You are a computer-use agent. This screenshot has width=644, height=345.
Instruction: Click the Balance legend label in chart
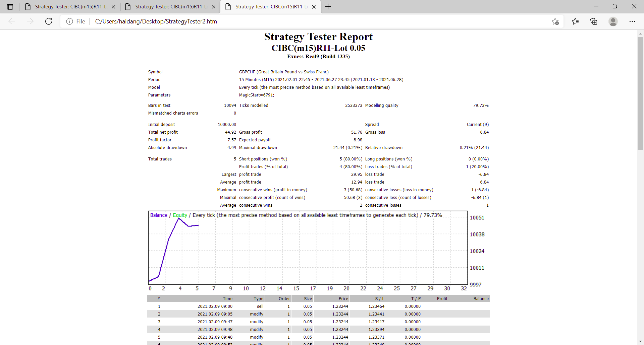(x=159, y=215)
